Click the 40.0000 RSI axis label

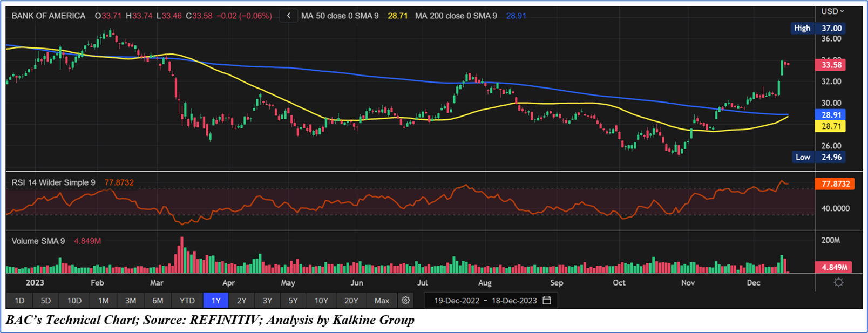[x=835, y=208]
